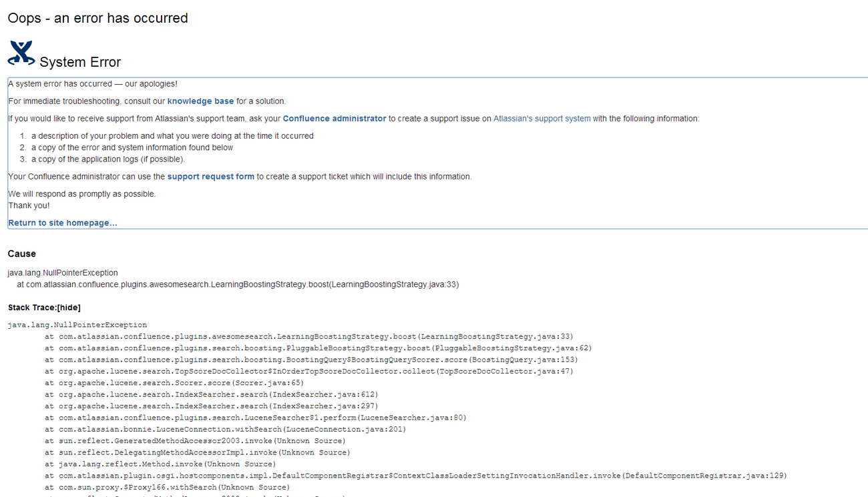Viewport: 868px width, 497px height.
Task: Click the IndexSearcher.java:297 stack trace line
Action: [x=212, y=406]
